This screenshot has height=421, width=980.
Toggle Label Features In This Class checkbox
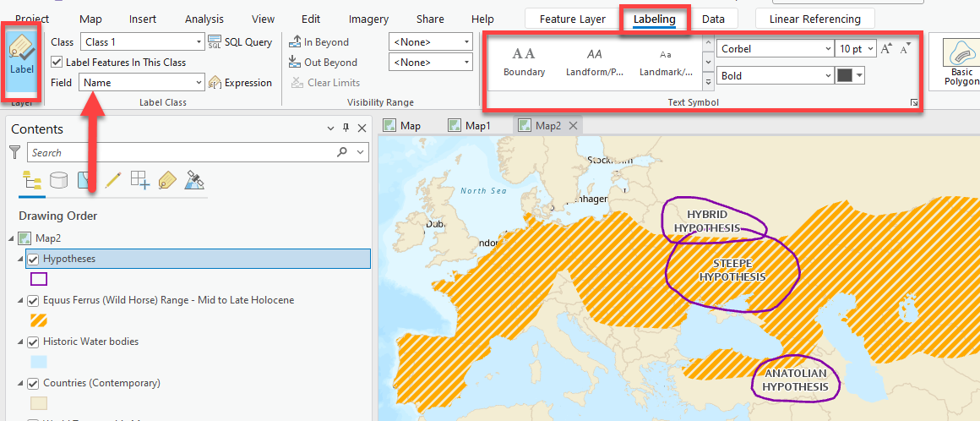(57, 63)
